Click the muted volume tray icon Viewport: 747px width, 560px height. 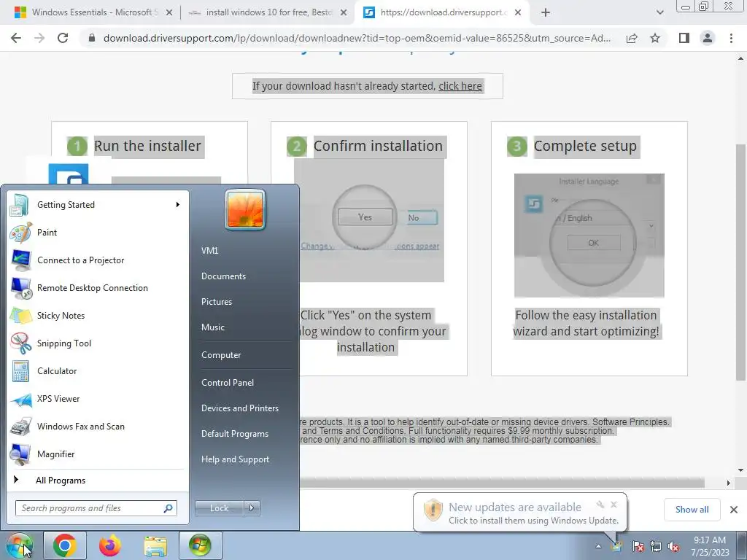[673, 546]
